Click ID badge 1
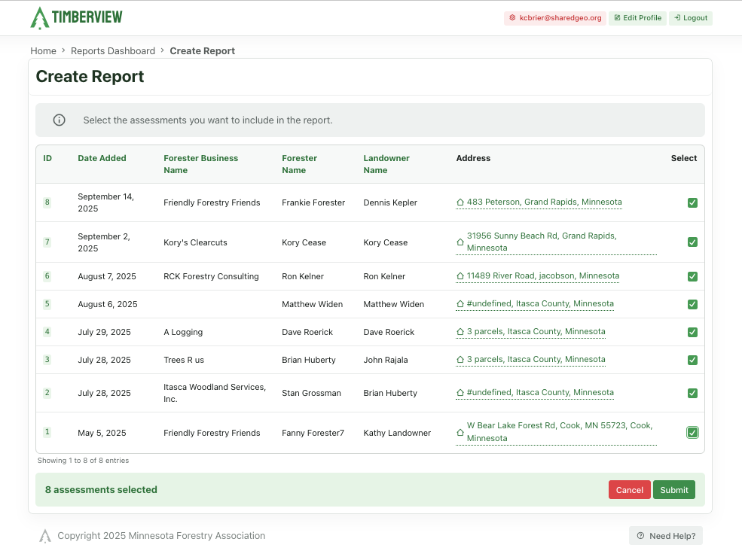742x560 pixels. [x=47, y=432]
